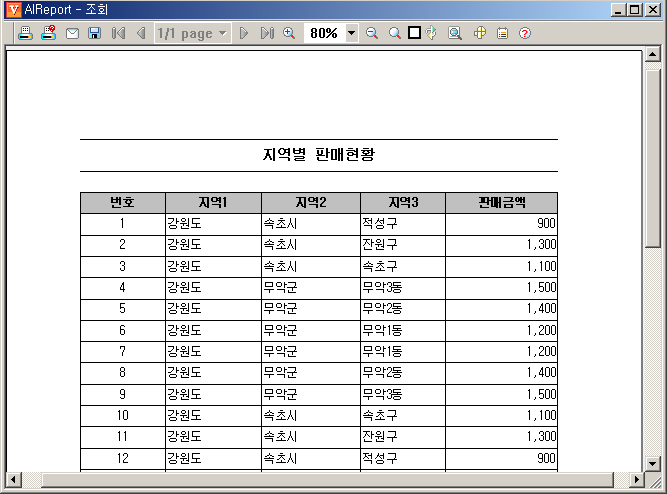Screen dimensions: 667x494
Task: Click the 지역3 column header
Action: [403, 203]
